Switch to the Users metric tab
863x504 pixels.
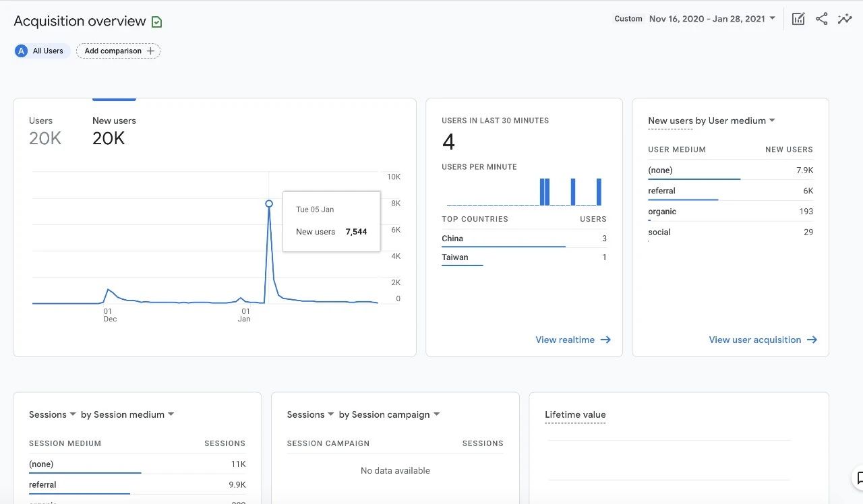[44, 130]
